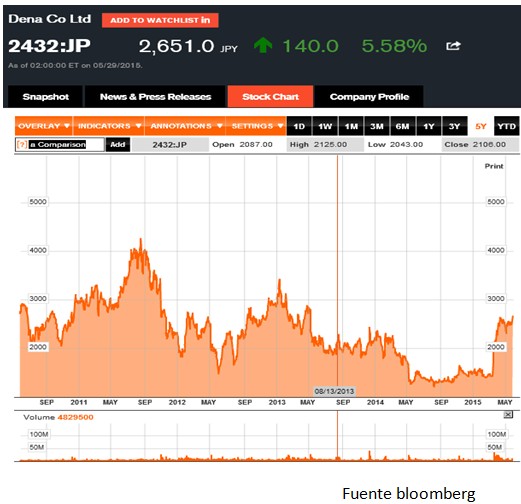Select the 1D time range
This screenshot has height=504, width=521.
pos(299,126)
